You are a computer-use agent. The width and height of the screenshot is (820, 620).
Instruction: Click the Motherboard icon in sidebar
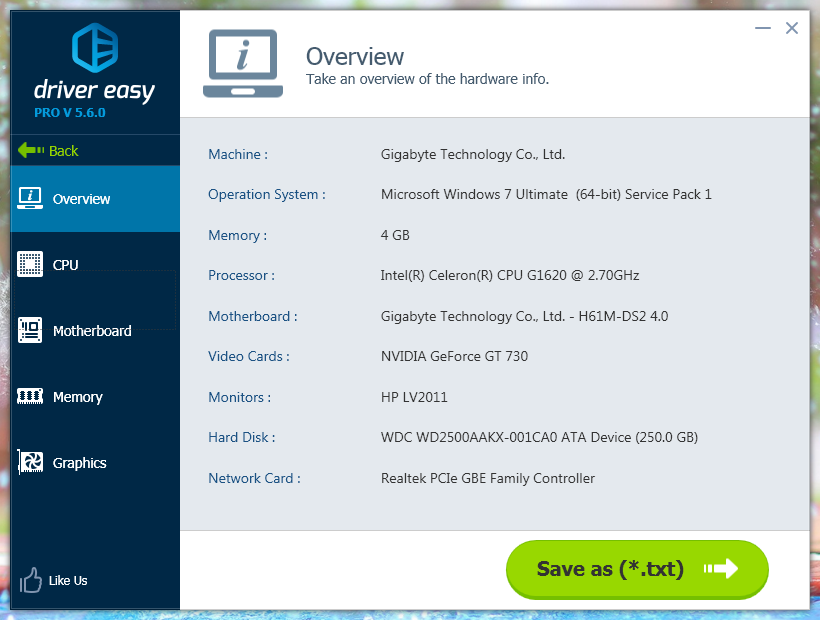tap(30, 330)
